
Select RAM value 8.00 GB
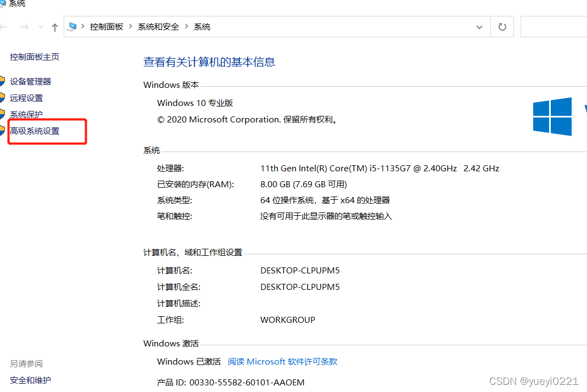tap(304, 184)
